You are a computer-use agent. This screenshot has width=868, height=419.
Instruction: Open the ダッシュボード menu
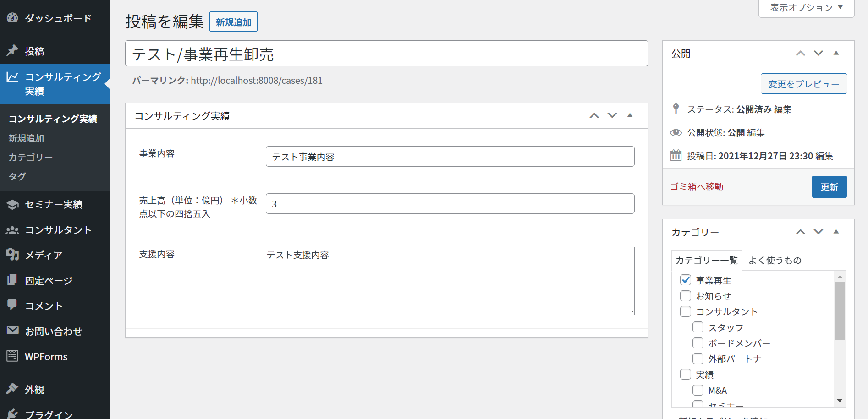pyautogui.click(x=55, y=18)
